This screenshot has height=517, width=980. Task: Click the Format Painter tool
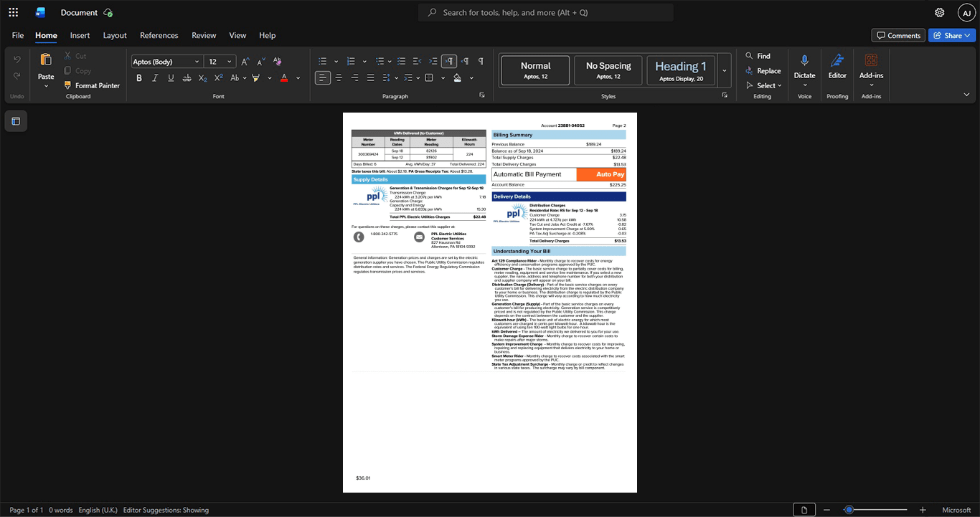coord(92,85)
